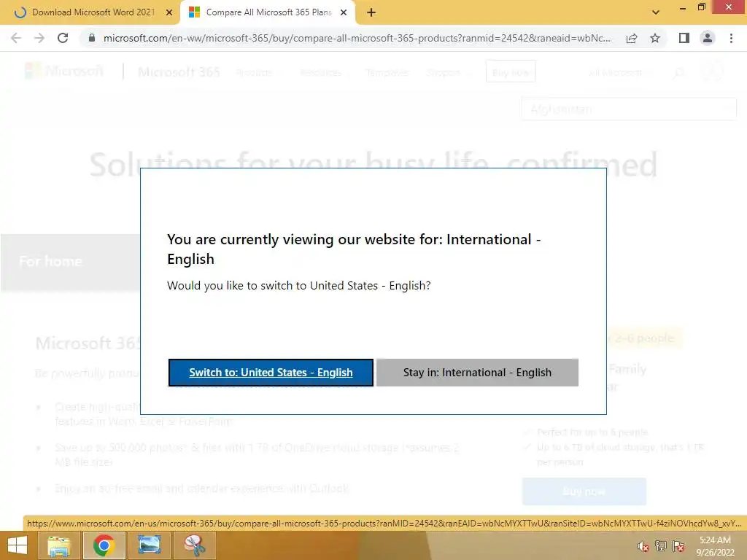Switch to United States - English site
The width and height of the screenshot is (747, 560).
pos(271,373)
